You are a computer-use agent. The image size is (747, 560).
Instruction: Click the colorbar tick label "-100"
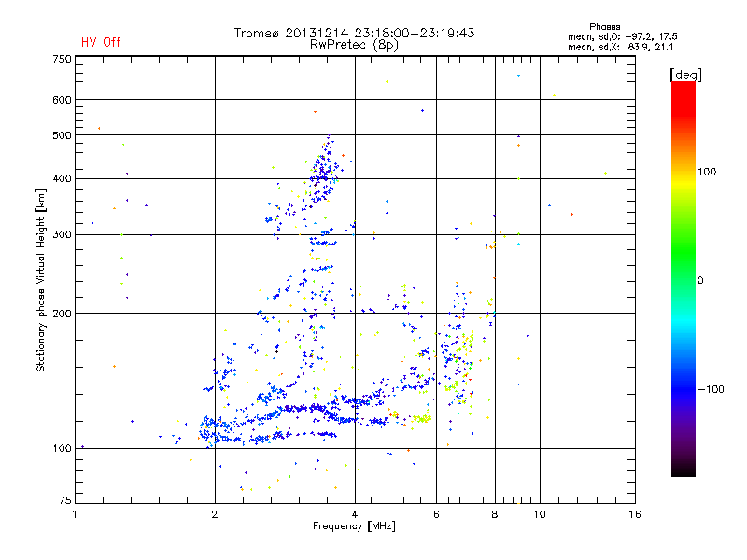[x=711, y=389]
